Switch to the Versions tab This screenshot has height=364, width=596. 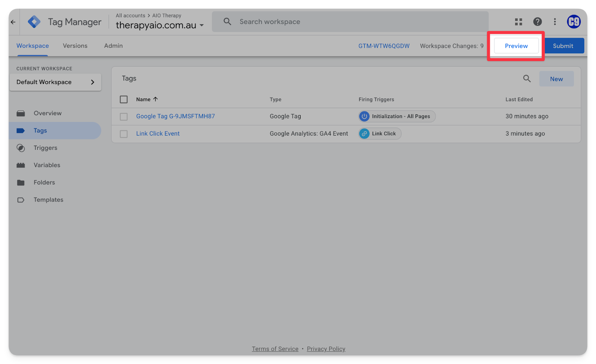click(x=75, y=46)
